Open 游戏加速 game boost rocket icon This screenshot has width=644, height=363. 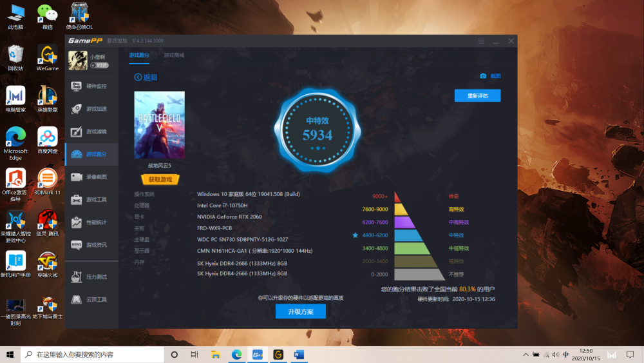(77, 108)
